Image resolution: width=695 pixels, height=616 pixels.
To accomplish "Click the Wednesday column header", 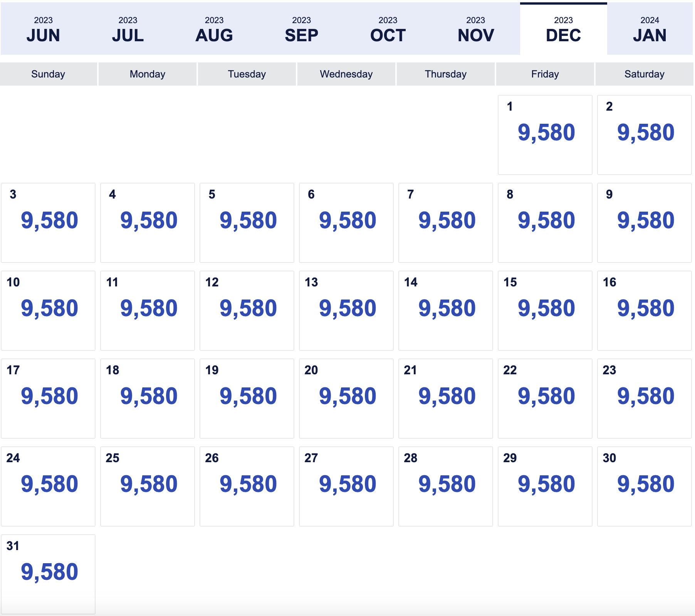I will point(346,74).
